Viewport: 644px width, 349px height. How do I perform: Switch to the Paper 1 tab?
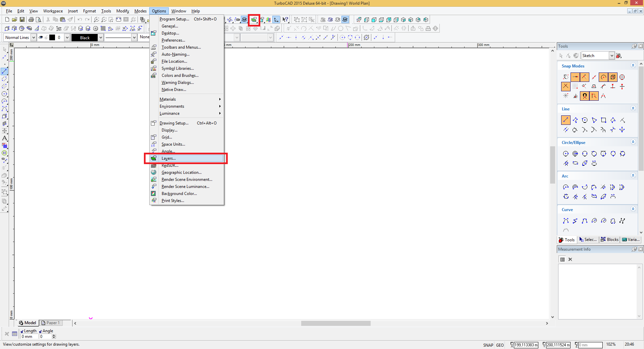(51, 323)
